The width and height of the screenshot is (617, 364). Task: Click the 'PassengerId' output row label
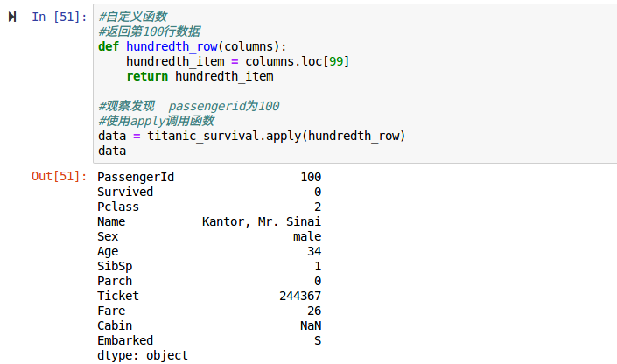pos(136,177)
